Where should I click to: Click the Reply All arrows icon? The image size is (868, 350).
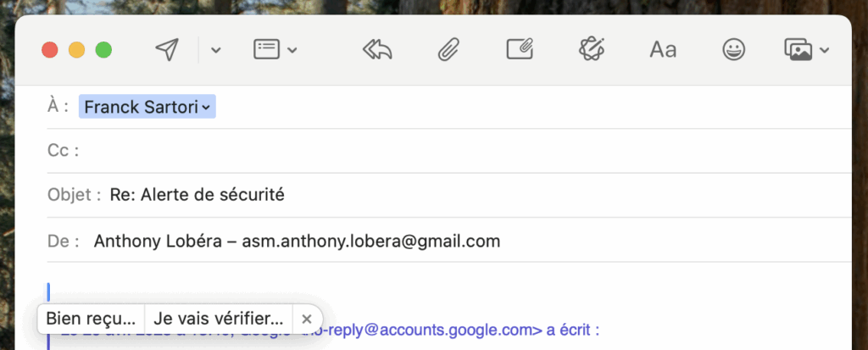click(x=377, y=50)
